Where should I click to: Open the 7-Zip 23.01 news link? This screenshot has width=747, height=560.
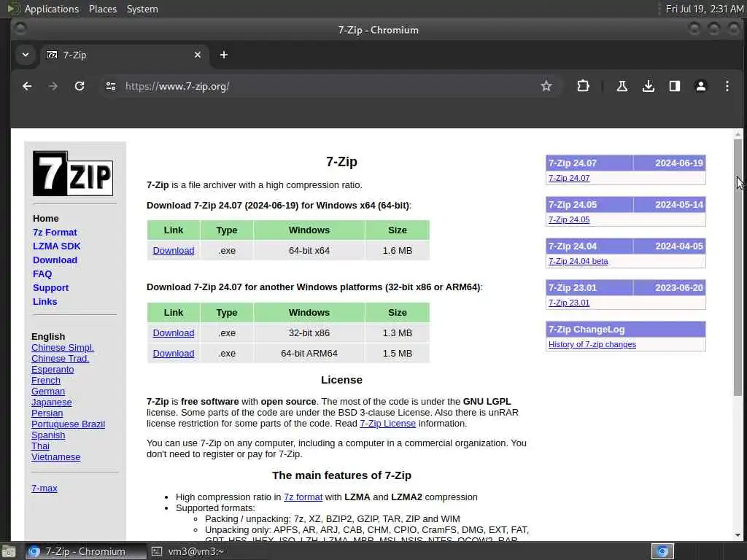tap(569, 303)
